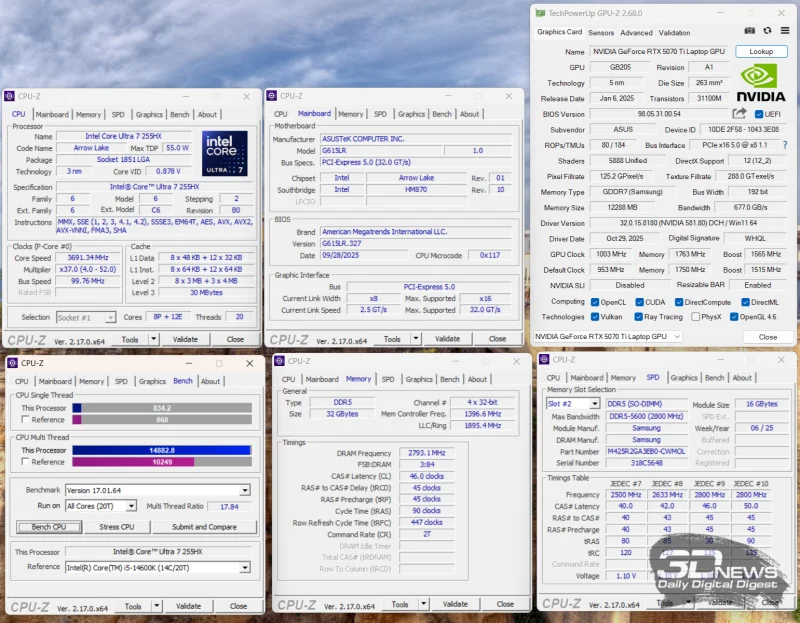Click the Bus Interface question mark icon
800x623 pixels.
[x=784, y=145]
